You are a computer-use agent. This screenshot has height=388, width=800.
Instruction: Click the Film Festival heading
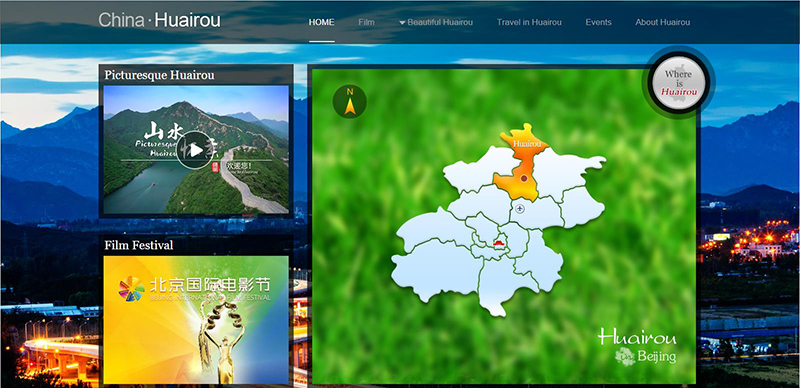click(x=139, y=245)
